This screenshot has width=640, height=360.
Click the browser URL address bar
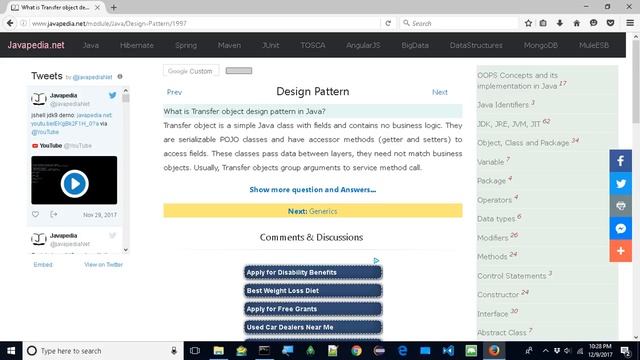click(204, 23)
